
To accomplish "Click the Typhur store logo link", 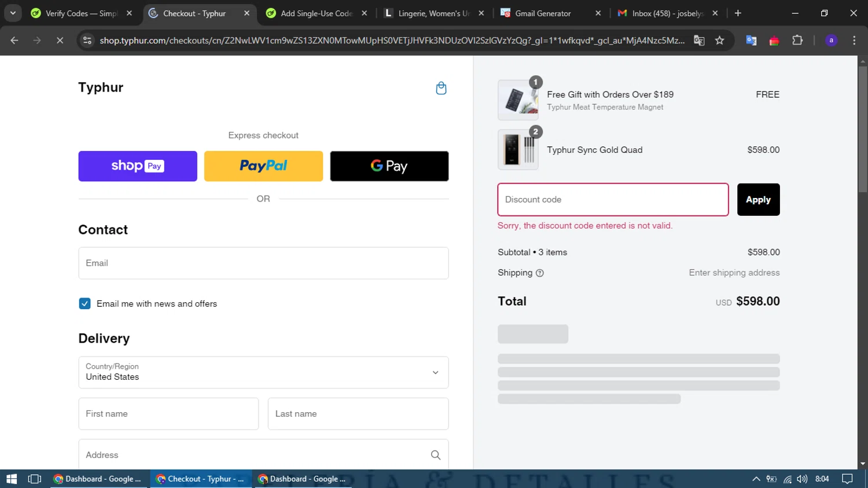I will coord(101,87).
